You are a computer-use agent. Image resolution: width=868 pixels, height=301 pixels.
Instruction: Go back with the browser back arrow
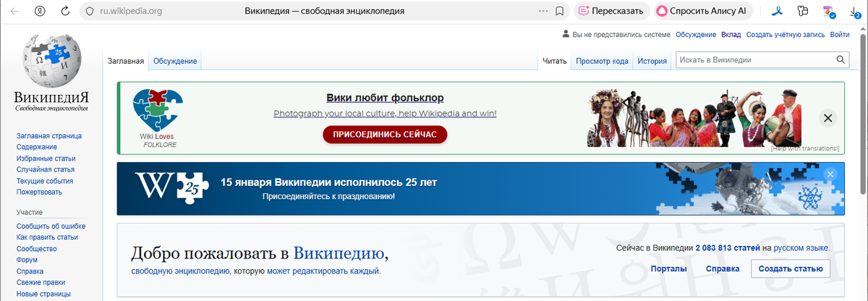pos(14,11)
